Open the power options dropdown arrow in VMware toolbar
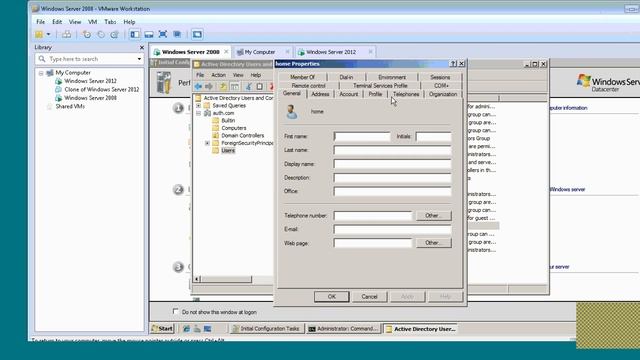640x360 pixels. 48,35
